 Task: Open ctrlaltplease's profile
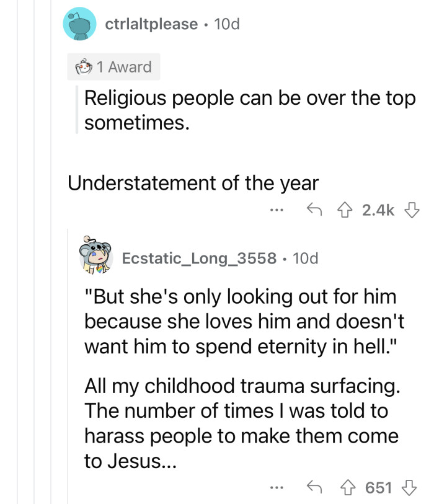tap(151, 24)
